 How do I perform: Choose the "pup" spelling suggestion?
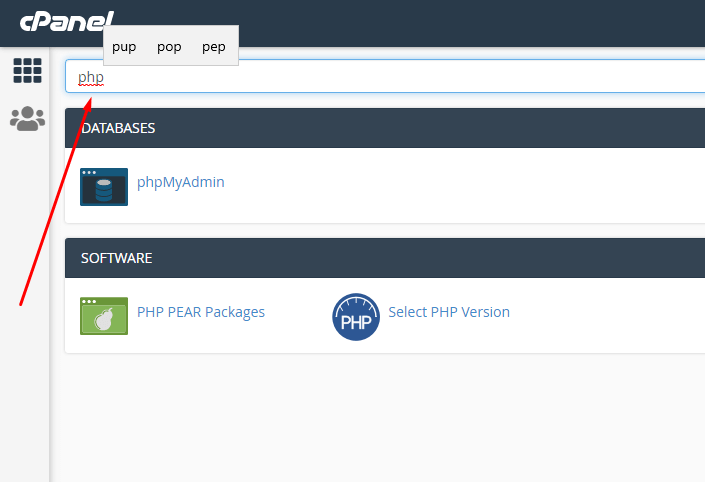coord(124,47)
